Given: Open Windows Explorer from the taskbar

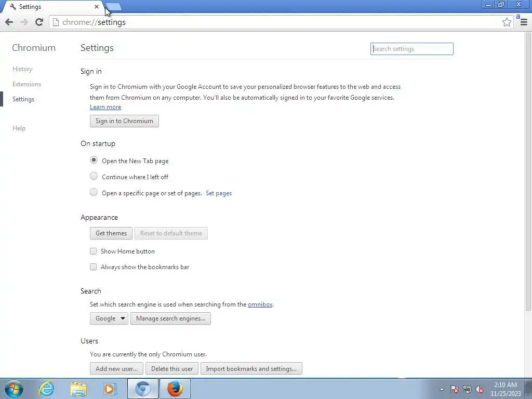Looking at the screenshot, I should point(78,389).
